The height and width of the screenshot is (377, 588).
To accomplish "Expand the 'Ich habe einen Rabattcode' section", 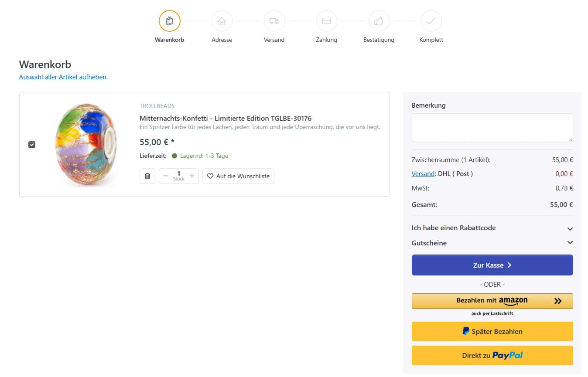I will (x=570, y=228).
